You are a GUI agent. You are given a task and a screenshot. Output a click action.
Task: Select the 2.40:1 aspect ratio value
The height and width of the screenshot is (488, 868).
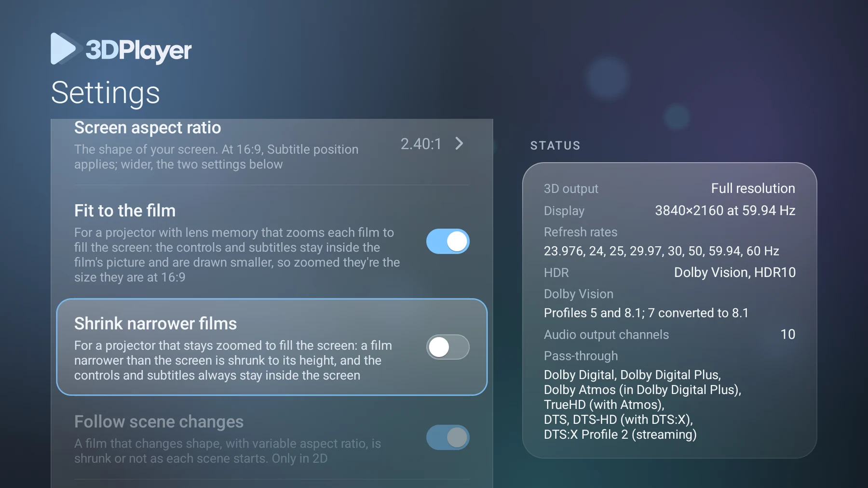[421, 144]
